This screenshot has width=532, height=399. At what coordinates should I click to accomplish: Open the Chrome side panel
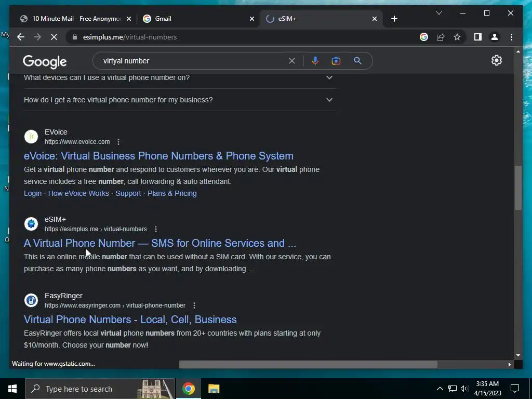coord(478,37)
